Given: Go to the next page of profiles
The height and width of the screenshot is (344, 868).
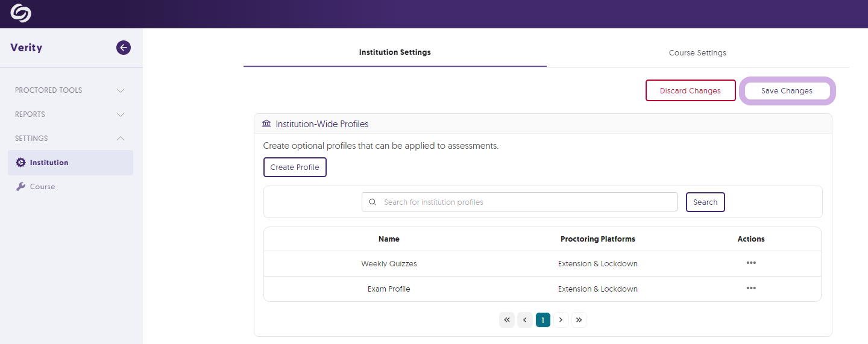Looking at the screenshot, I should pos(561,320).
